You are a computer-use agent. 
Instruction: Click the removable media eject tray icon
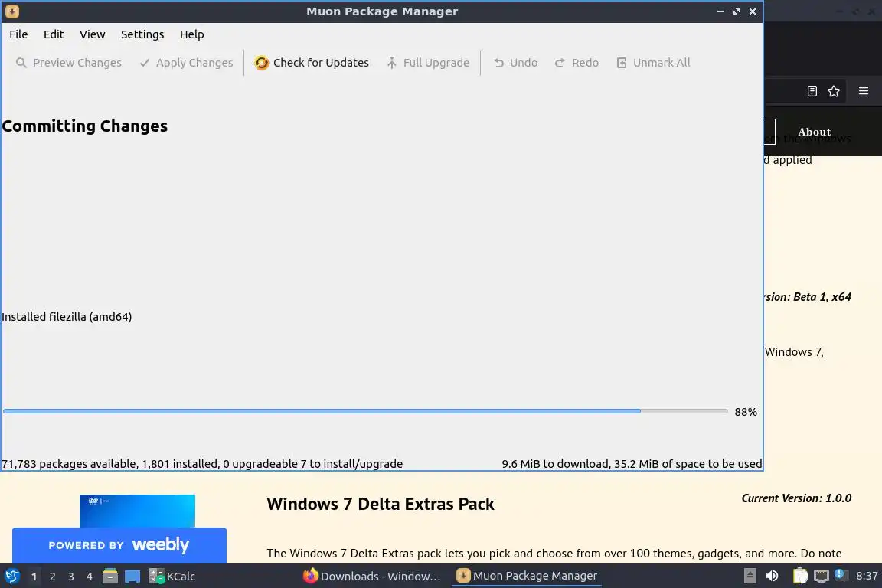pos(750,576)
